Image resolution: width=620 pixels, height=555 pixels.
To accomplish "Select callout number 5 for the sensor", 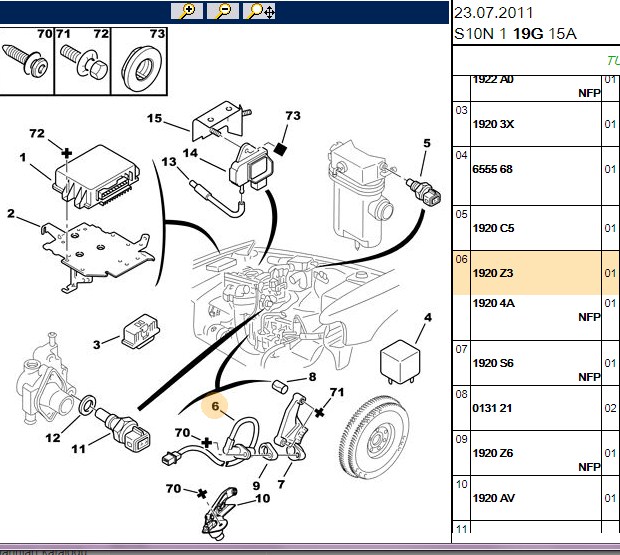I will click(x=427, y=143).
